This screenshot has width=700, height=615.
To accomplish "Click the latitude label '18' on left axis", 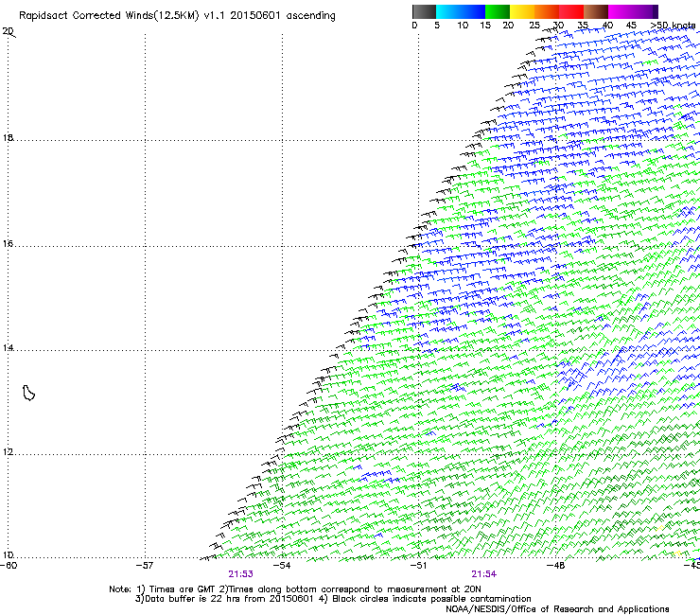I will click(8, 137).
